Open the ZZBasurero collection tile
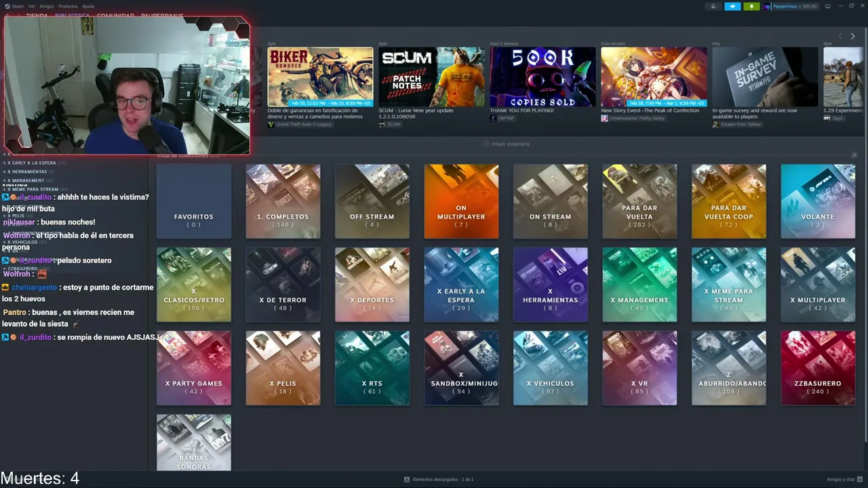This screenshot has width=868, height=488. 818,368
